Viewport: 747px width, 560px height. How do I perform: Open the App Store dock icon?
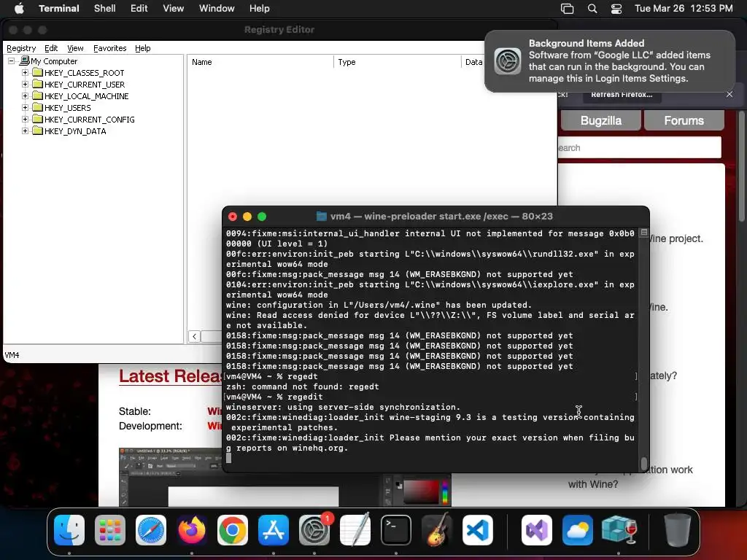[274, 530]
